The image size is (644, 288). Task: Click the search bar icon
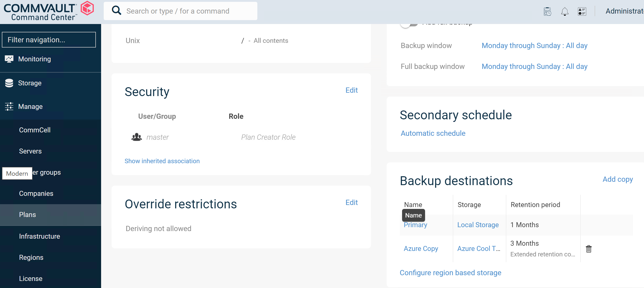click(116, 11)
